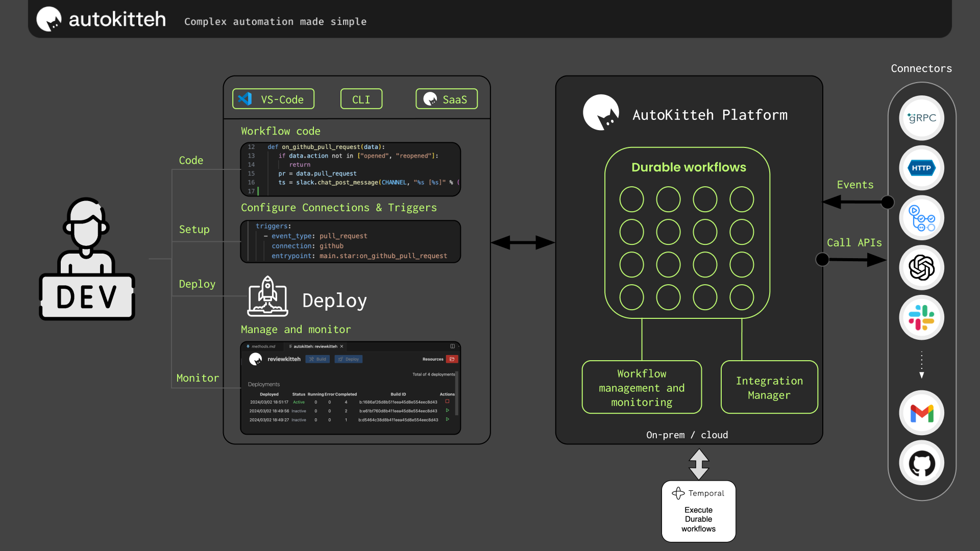Viewport: 980px width, 551px height.
Task: Select the VS-Code option box
Action: pyautogui.click(x=273, y=99)
